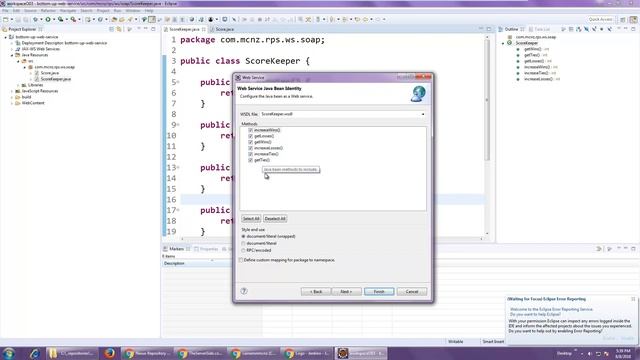Screen dimensions: 640x360
Task: Click the New toolbar icon
Action: 6,19
